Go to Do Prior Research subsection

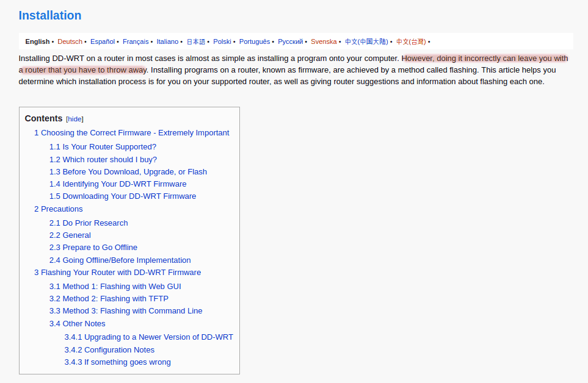click(89, 223)
